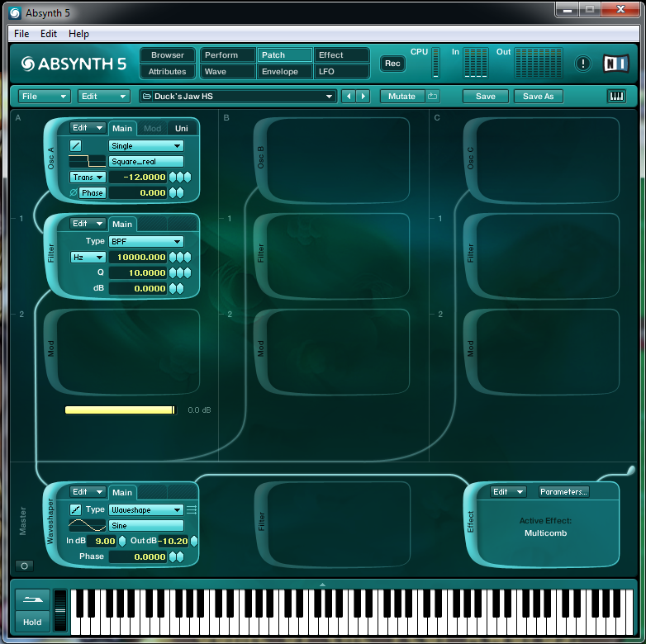The height and width of the screenshot is (644, 646).
Task: Click the sustain pedal icon button
Action: pos(33,599)
